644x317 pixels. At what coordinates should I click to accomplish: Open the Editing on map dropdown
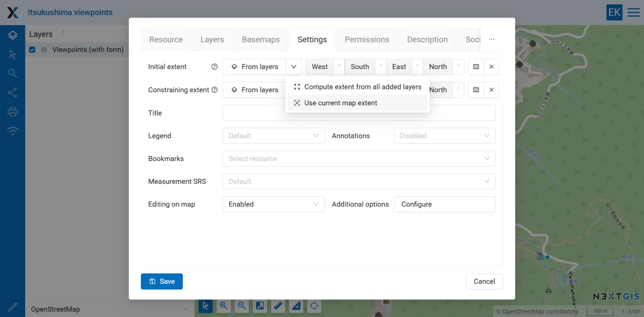(x=274, y=204)
